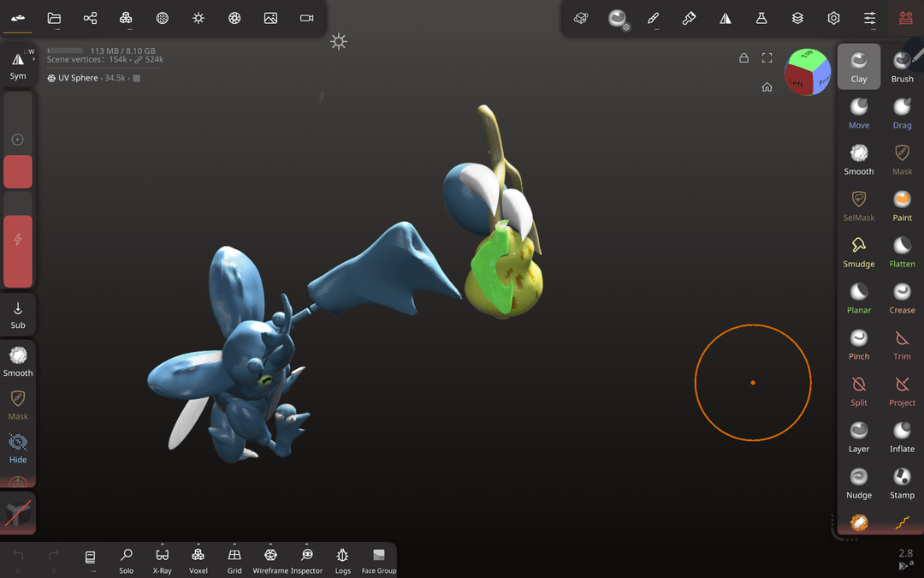Image resolution: width=924 pixels, height=578 pixels.
Task: Open the Settings gear menu
Action: [x=833, y=18]
